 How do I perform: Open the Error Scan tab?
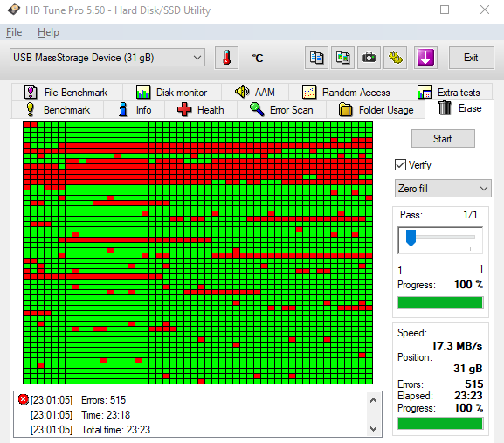coord(281,109)
